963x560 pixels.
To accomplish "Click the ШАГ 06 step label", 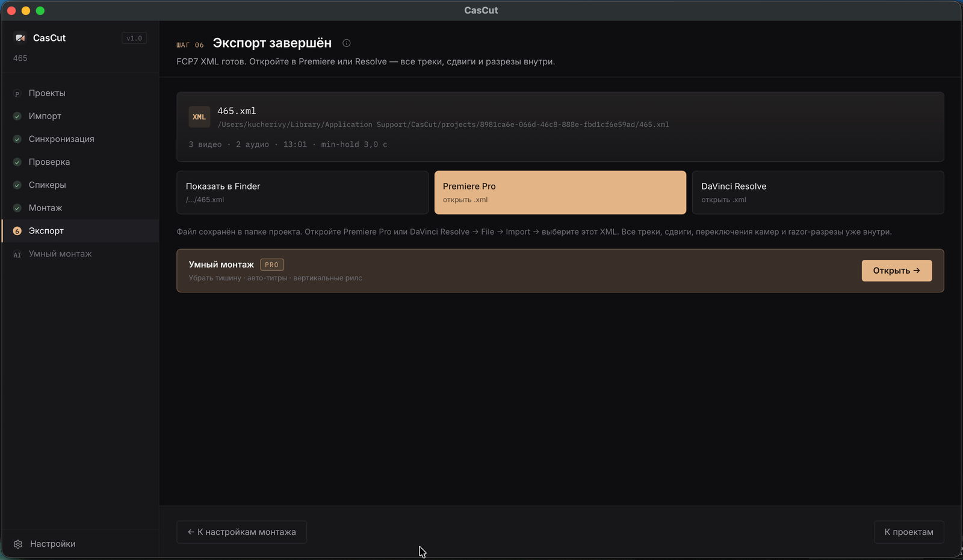I will [x=190, y=45].
